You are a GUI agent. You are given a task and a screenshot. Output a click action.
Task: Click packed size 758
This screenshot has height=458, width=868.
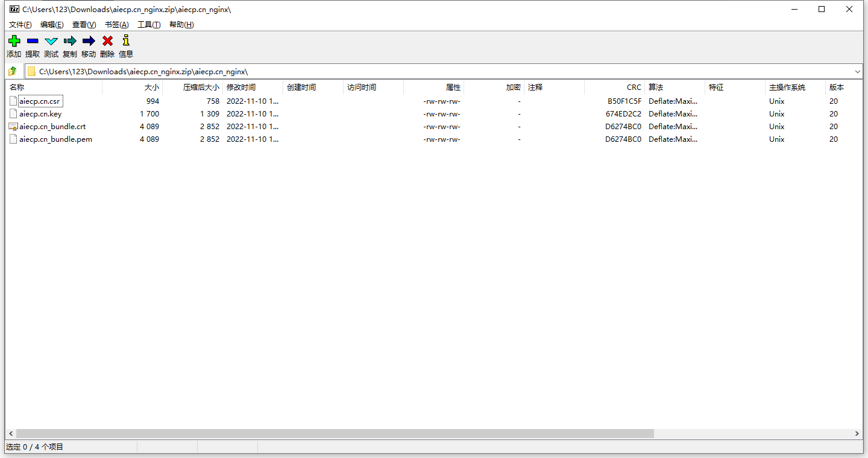[x=213, y=101]
